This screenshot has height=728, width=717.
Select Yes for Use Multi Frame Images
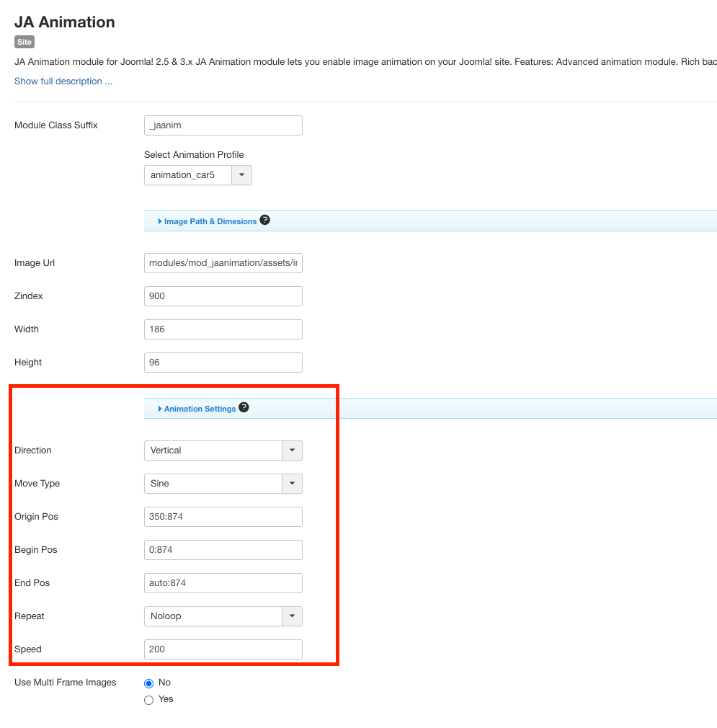[x=149, y=699]
